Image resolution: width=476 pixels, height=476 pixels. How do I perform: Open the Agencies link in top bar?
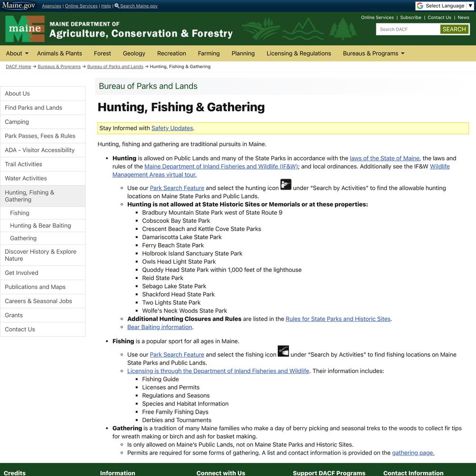coord(51,6)
